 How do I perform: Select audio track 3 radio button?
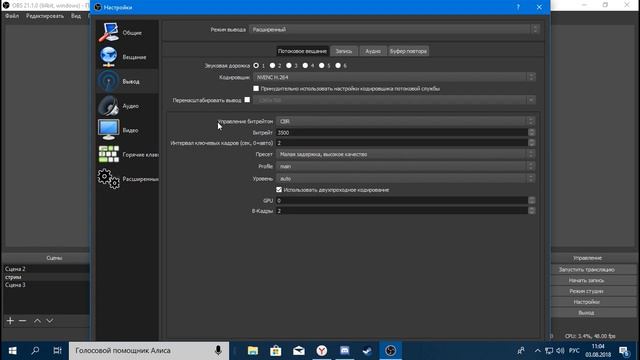(289, 65)
